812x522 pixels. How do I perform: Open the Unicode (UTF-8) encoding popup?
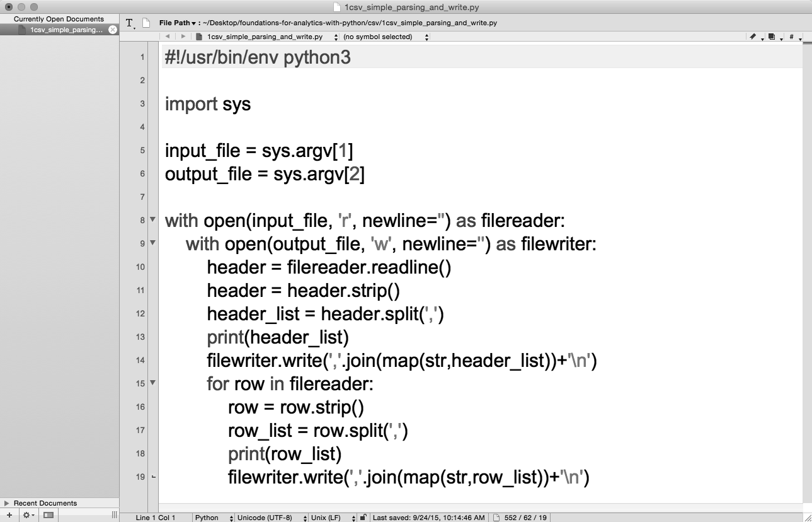point(272,518)
